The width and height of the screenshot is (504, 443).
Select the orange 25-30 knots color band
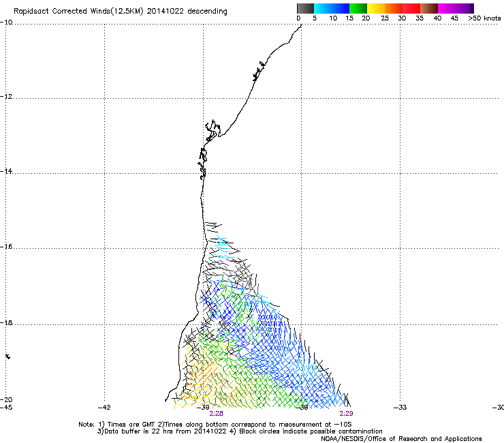click(394, 8)
